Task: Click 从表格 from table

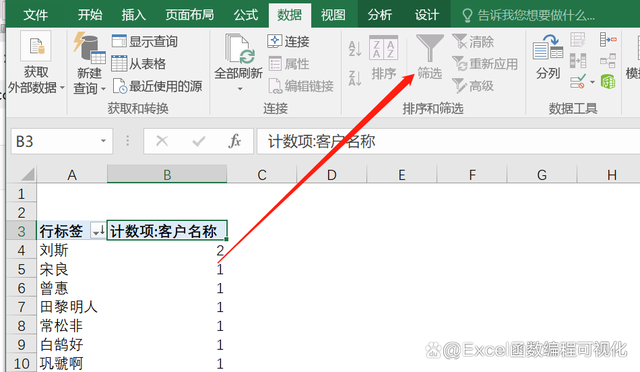Action: point(139,64)
